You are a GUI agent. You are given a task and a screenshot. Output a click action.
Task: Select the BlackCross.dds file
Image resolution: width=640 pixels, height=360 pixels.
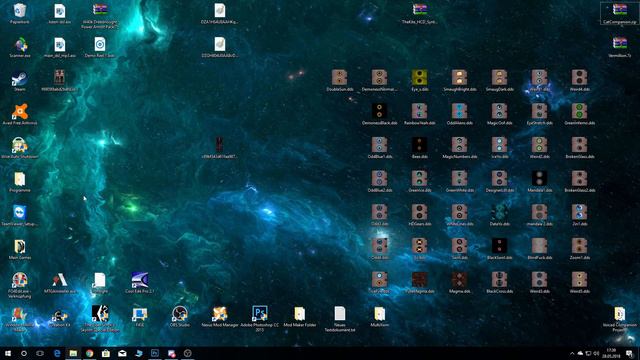(x=500, y=282)
